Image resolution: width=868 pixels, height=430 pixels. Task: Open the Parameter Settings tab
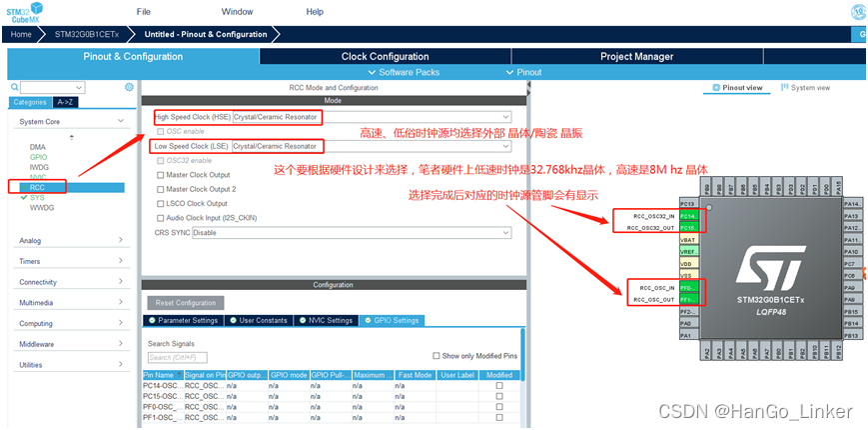[x=183, y=320]
